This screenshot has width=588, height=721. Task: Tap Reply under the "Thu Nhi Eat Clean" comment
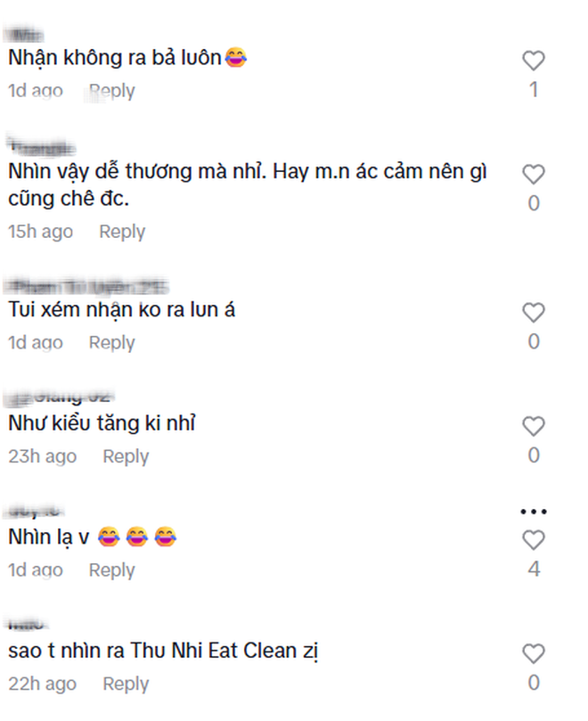coord(126,684)
